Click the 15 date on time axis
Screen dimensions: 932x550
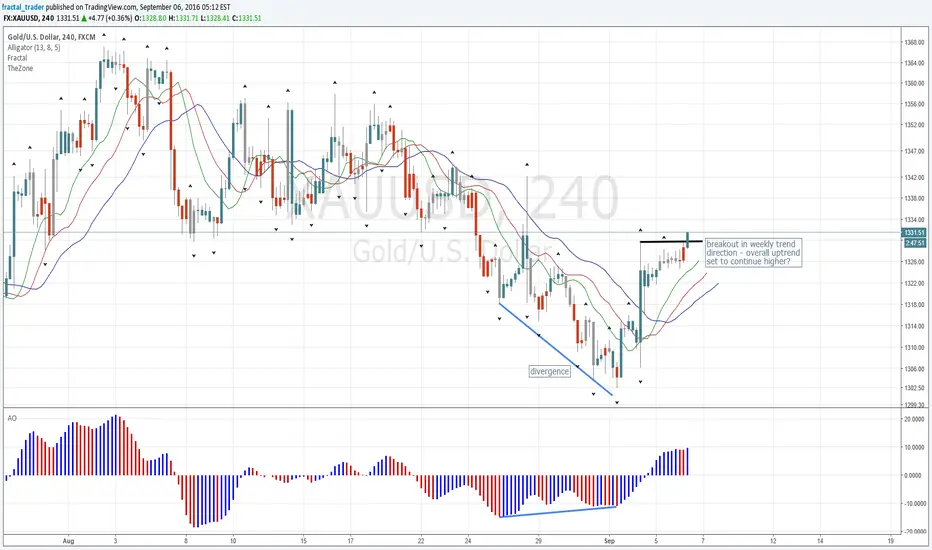(304, 541)
